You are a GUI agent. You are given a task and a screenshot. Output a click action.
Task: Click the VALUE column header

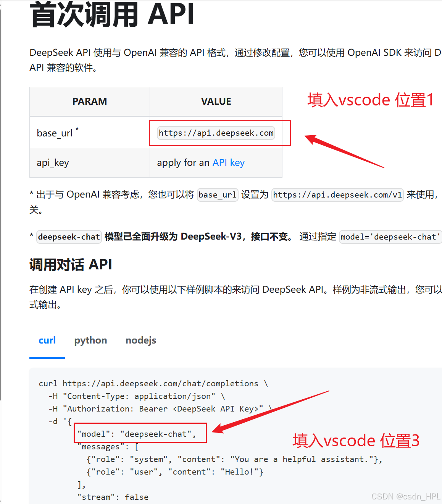(216, 101)
